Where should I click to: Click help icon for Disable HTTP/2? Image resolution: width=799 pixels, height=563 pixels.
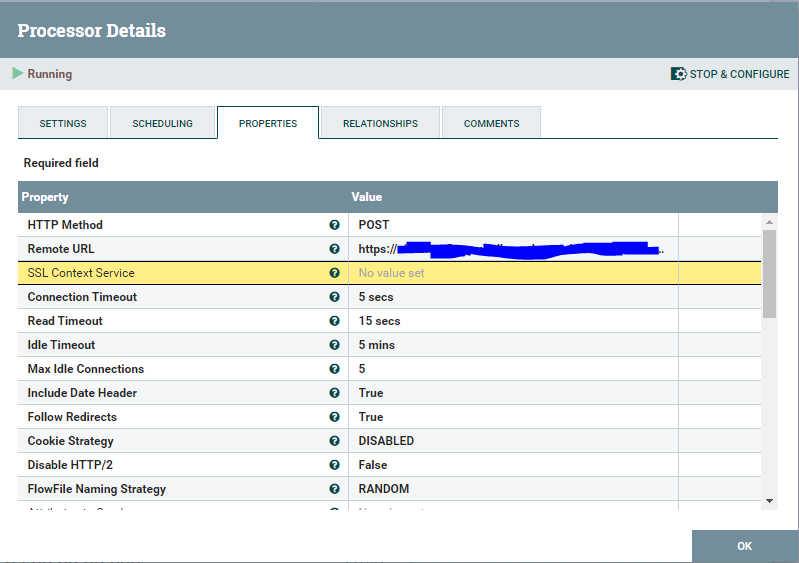(334, 465)
